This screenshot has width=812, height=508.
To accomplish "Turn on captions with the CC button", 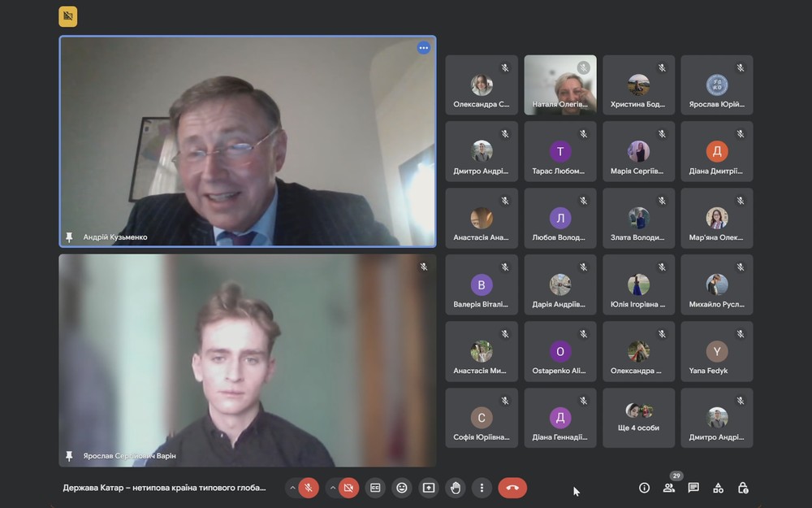I will click(x=375, y=488).
